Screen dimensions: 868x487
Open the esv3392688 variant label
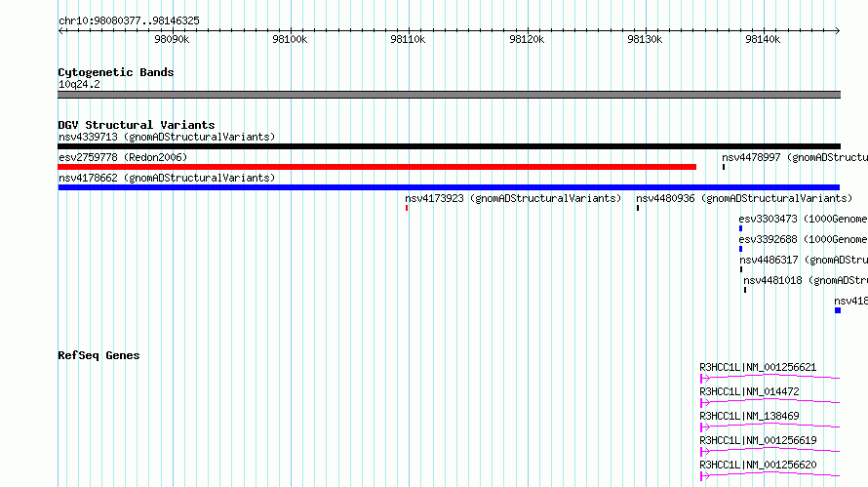(804, 239)
